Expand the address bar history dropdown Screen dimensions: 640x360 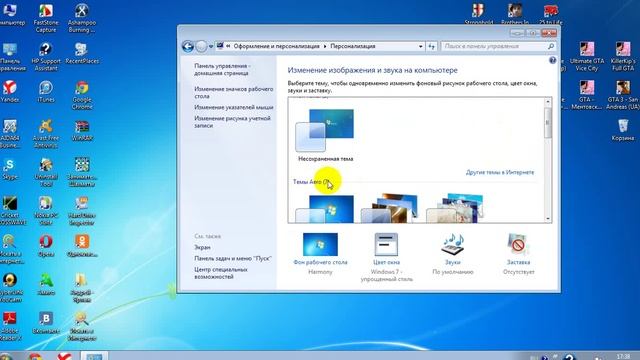pyautogui.click(x=420, y=47)
